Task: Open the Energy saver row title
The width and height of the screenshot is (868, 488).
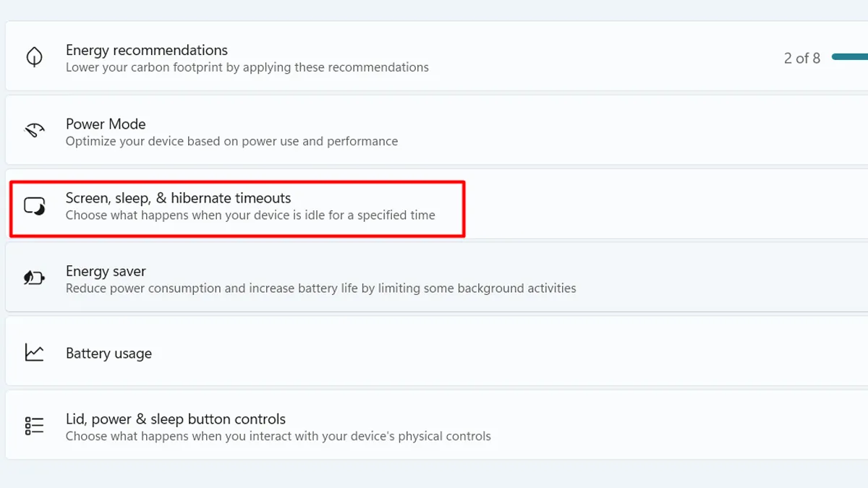Action: pos(106,271)
